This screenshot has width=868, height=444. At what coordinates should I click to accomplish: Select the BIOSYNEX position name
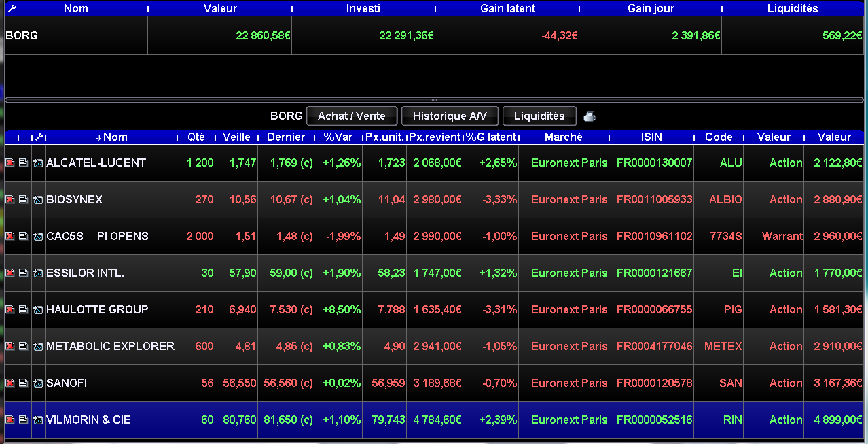click(x=74, y=200)
